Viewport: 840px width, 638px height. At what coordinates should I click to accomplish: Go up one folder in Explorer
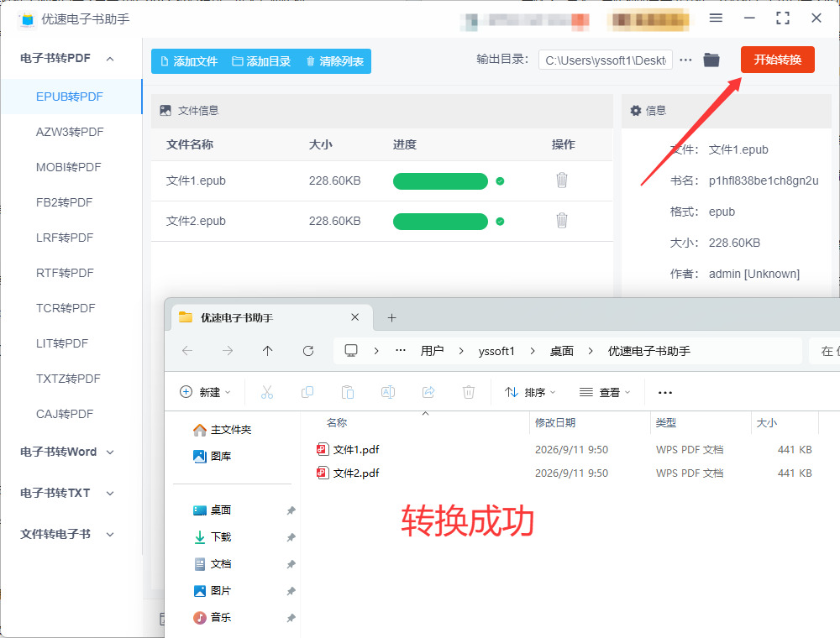(268, 351)
